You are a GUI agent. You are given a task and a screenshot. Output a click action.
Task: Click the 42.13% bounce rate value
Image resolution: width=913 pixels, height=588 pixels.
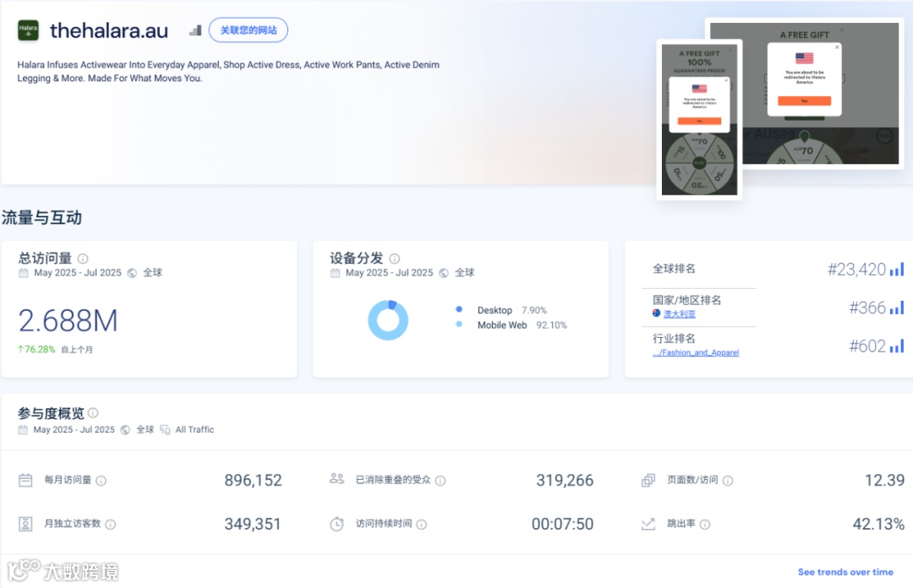click(878, 524)
